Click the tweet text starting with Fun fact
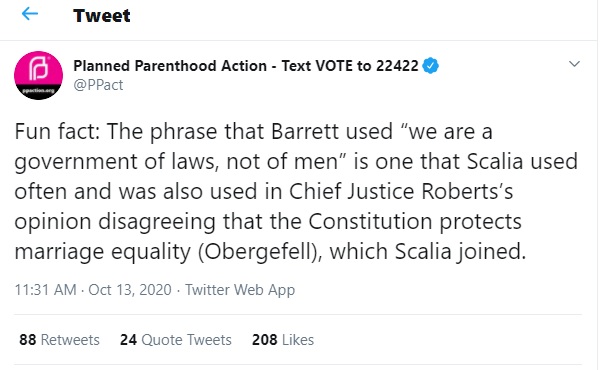 click(296, 192)
